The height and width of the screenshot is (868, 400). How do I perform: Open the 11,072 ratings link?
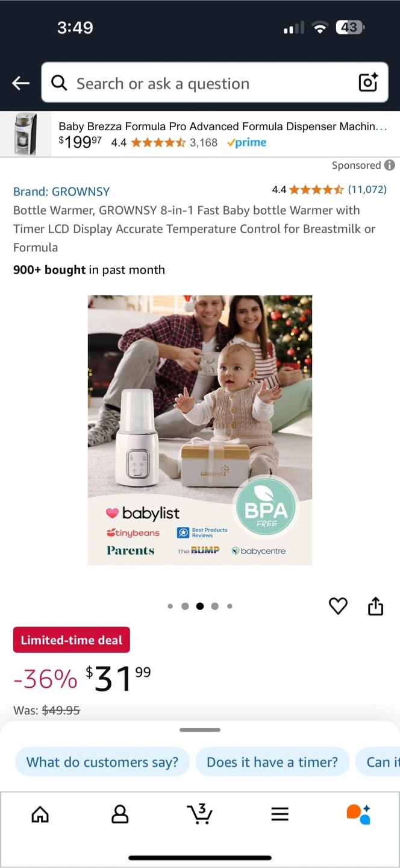coord(367,189)
